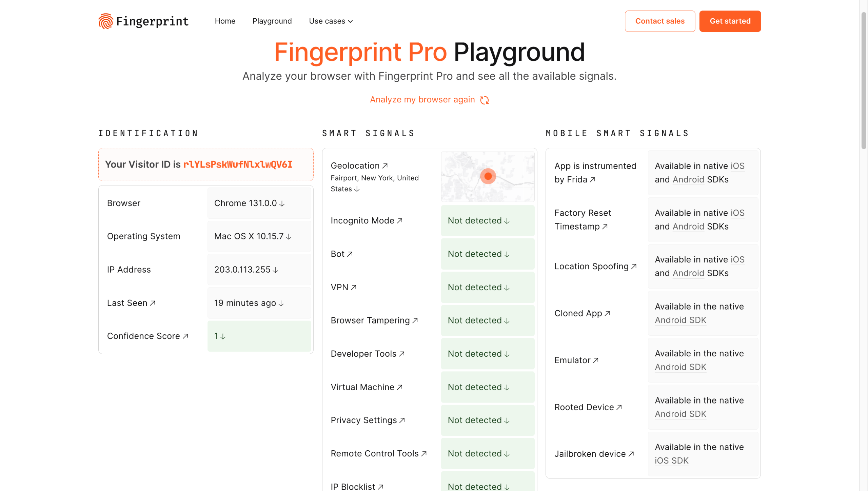Click arrow icon beside Last Seen
The width and height of the screenshot is (868, 491).
(153, 303)
